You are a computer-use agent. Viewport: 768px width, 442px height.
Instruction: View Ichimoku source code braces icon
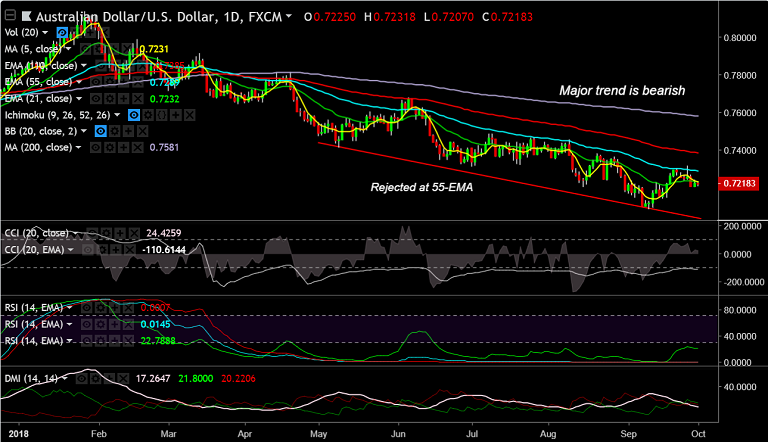point(162,115)
